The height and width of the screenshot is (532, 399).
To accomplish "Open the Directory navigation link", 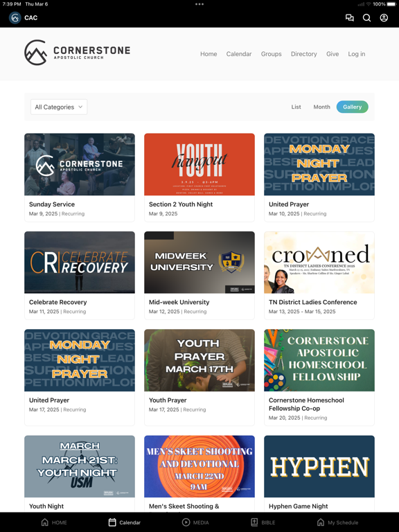I will coord(303,54).
